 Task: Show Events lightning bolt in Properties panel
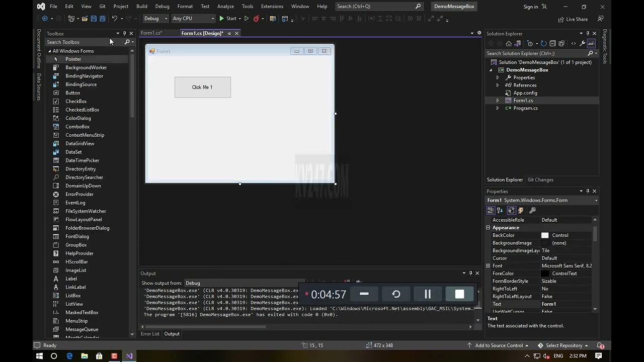tap(521, 210)
